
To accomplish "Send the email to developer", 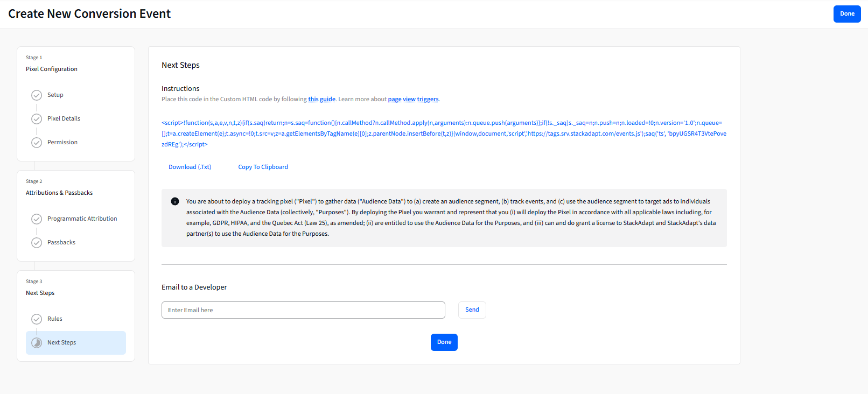I will (472, 310).
